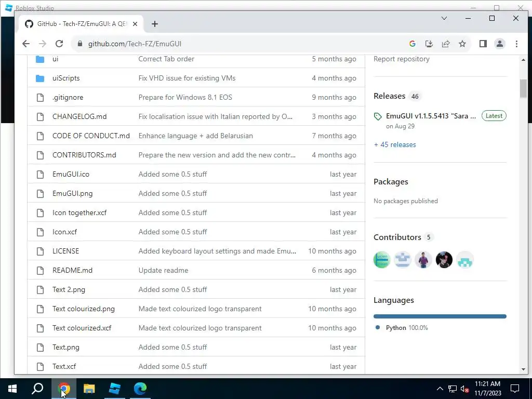The width and height of the screenshot is (532, 399).
Task: Open Icon together.xcf file
Action: (x=79, y=212)
